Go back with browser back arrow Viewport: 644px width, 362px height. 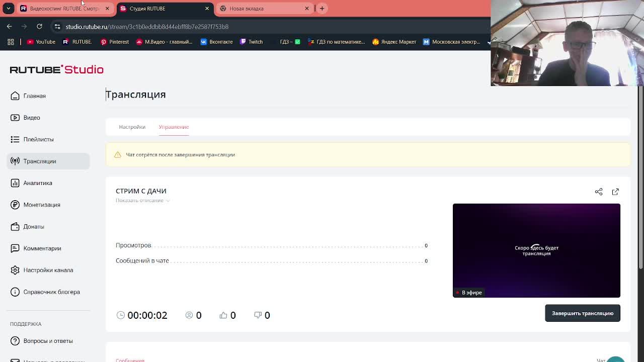[10, 26]
